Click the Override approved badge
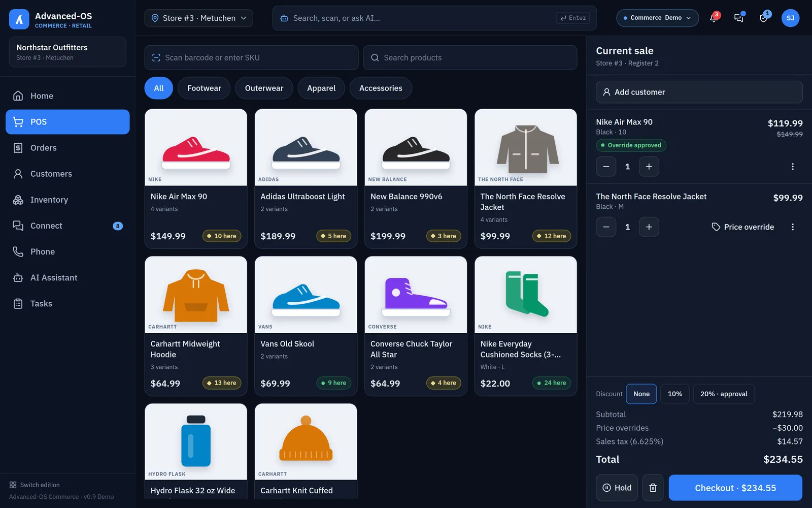 point(631,145)
